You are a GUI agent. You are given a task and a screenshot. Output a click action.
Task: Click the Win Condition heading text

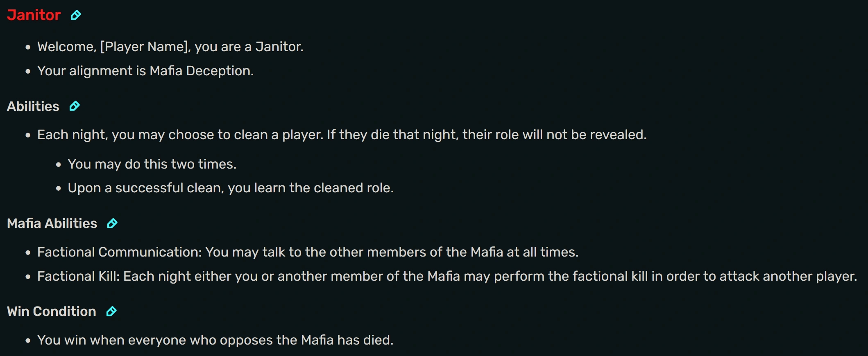[52, 311]
